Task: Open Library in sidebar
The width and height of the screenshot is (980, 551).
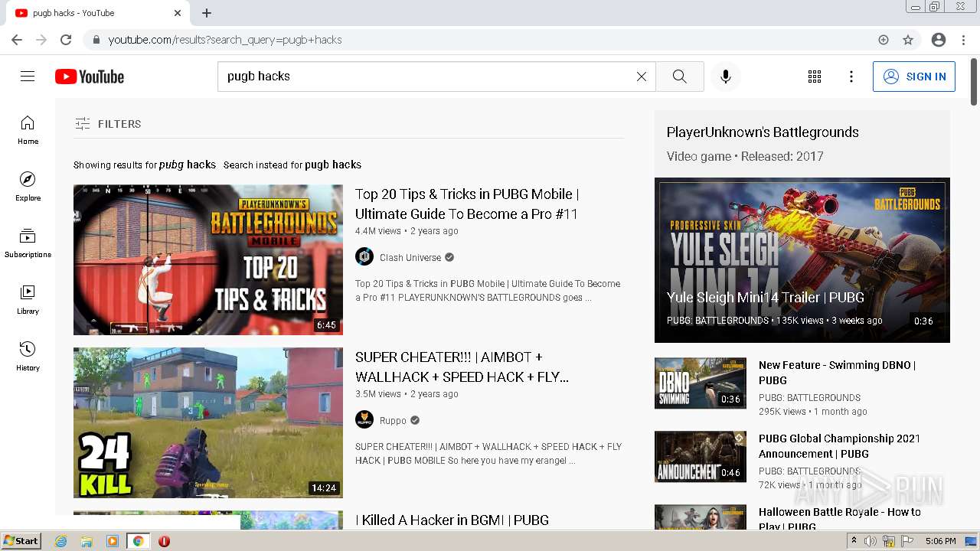Action: coord(28,300)
